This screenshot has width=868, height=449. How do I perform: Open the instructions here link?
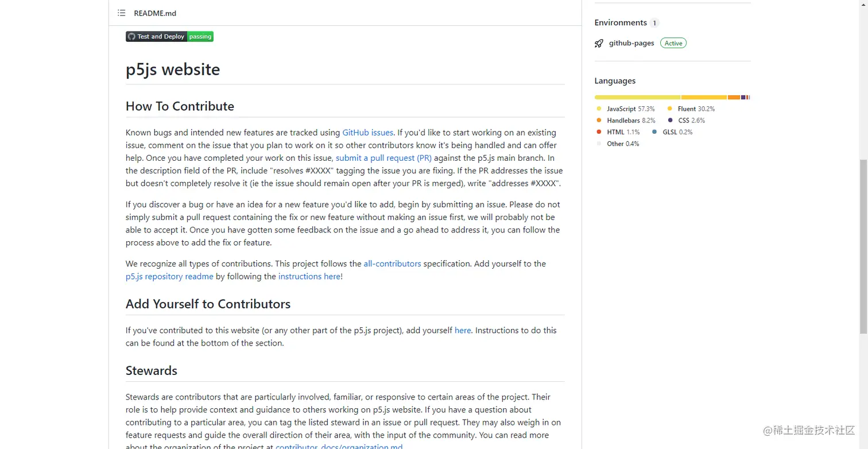click(x=309, y=276)
